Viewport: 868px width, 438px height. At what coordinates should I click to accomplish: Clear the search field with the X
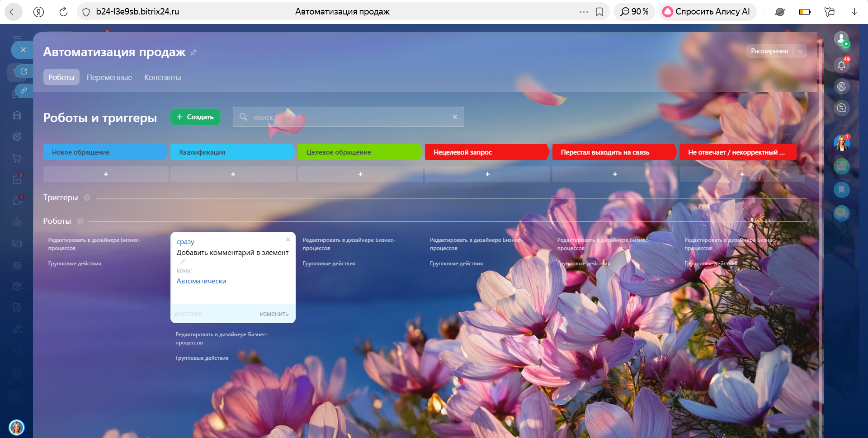[455, 117]
